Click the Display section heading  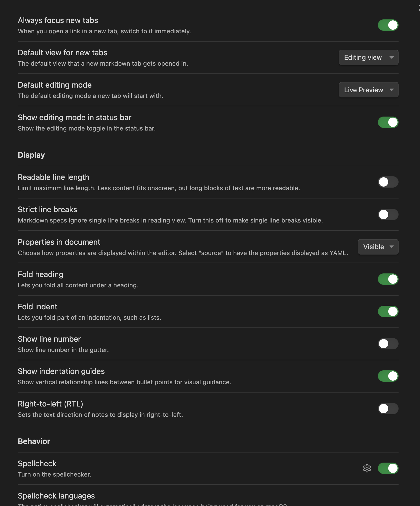click(x=31, y=155)
